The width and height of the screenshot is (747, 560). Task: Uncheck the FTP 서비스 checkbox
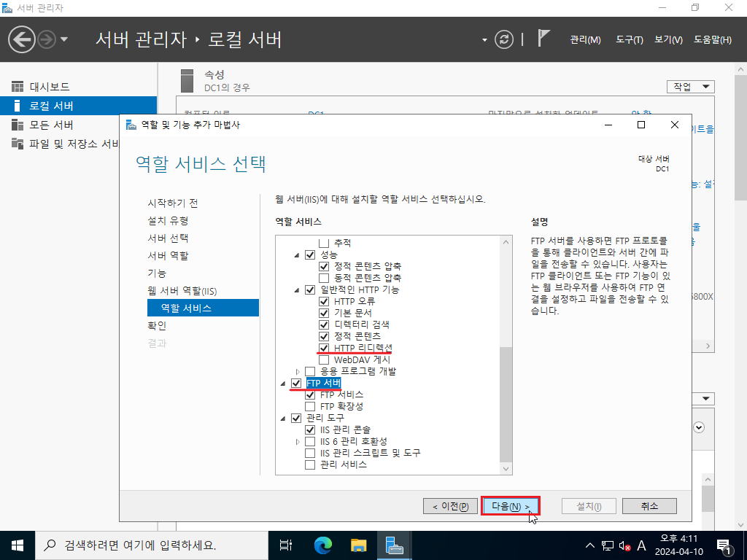pos(310,394)
